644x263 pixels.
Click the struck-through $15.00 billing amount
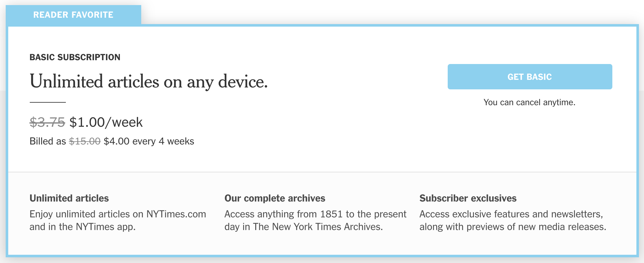coord(85,141)
